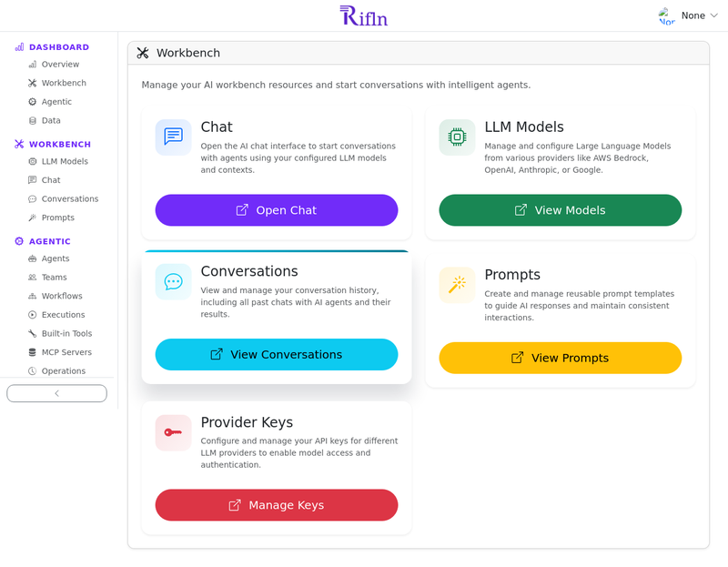Collapse the sidebar with the chevron button

56,393
